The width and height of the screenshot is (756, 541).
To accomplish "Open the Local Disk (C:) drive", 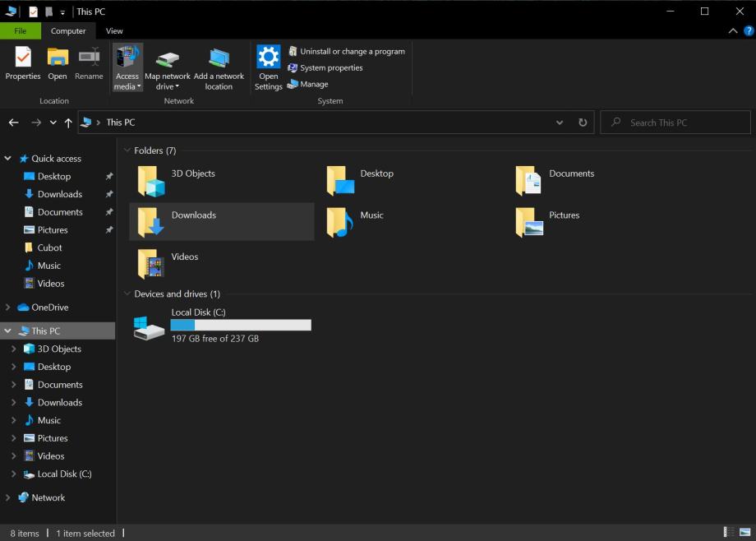I will pyautogui.click(x=150, y=326).
